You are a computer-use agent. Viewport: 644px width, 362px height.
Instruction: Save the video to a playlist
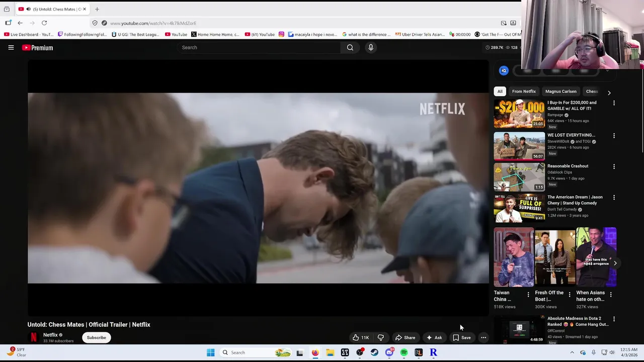point(462,338)
